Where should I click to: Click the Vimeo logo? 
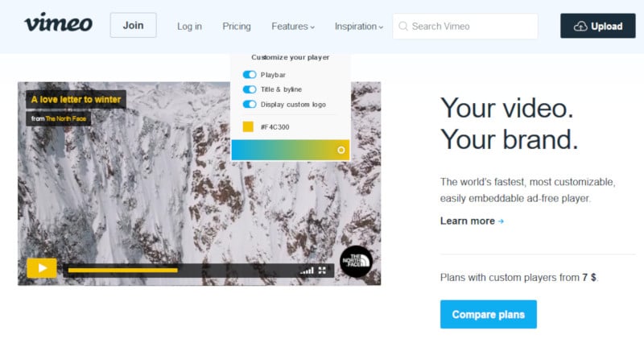58,23
